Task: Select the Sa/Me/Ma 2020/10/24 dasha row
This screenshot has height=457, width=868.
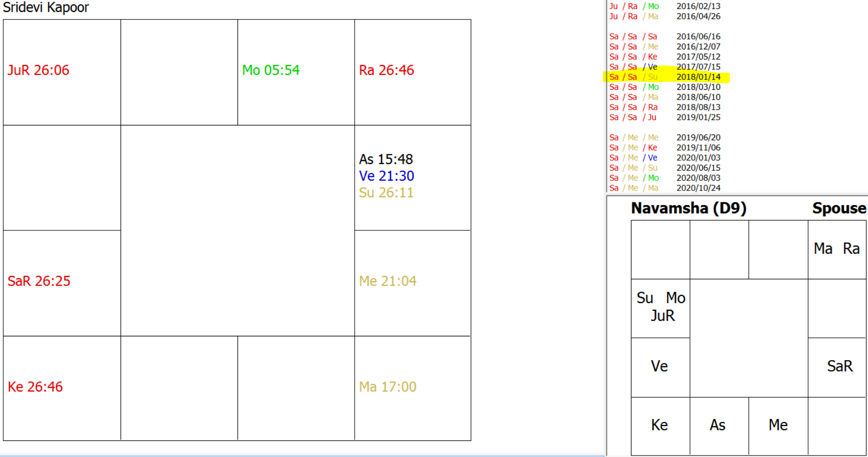Action: click(665, 188)
